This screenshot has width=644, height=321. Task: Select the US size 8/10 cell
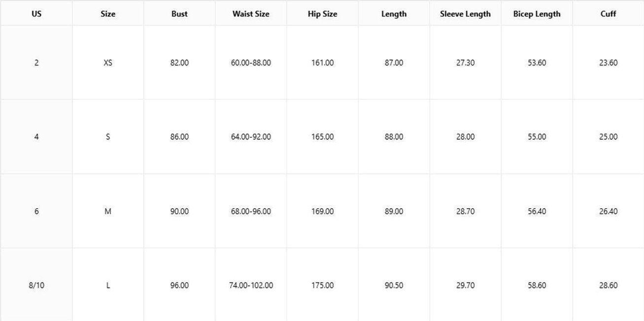tap(36, 286)
